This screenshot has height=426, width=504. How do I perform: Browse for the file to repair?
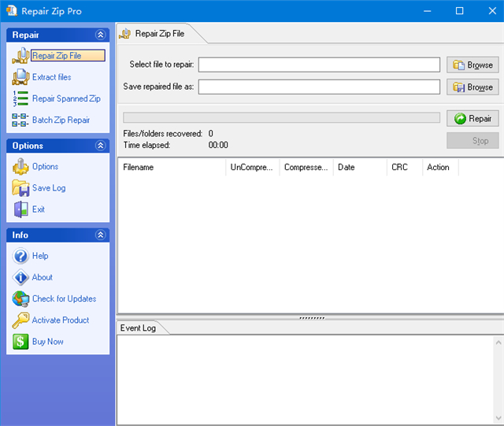(x=472, y=65)
